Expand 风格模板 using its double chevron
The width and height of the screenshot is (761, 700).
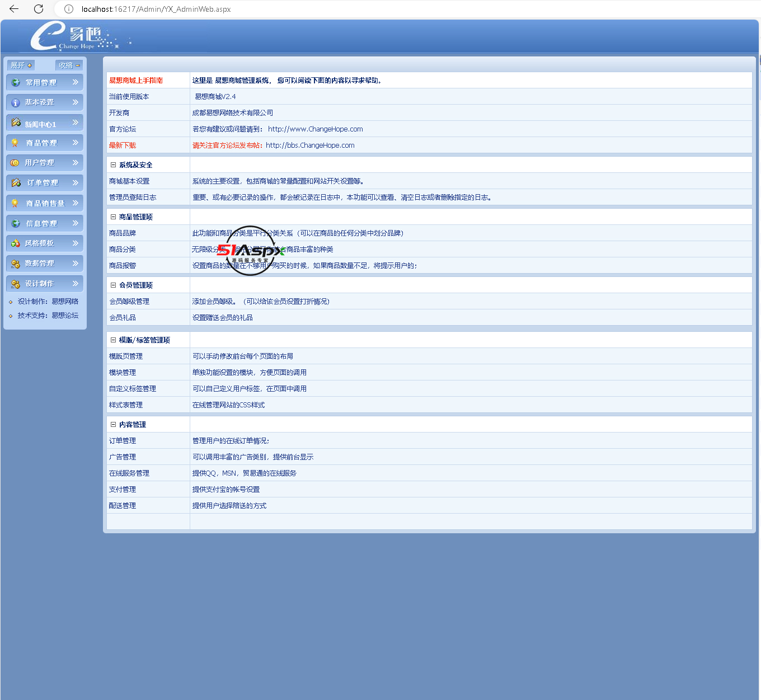[x=76, y=243]
